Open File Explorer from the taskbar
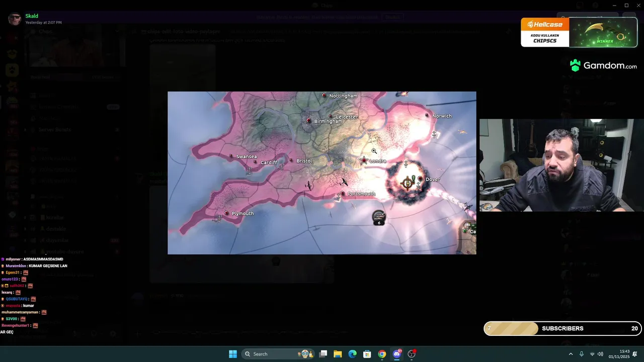Image resolution: width=644 pixels, height=362 pixels. point(338,354)
